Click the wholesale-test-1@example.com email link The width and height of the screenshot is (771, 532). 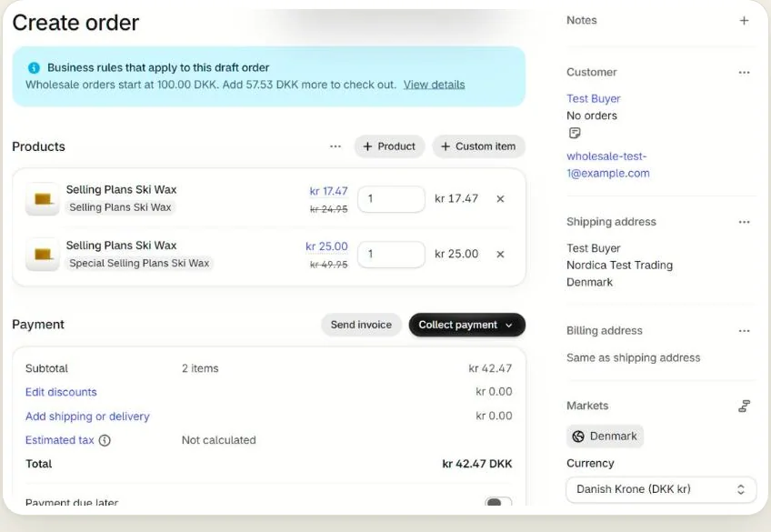click(607, 165)
